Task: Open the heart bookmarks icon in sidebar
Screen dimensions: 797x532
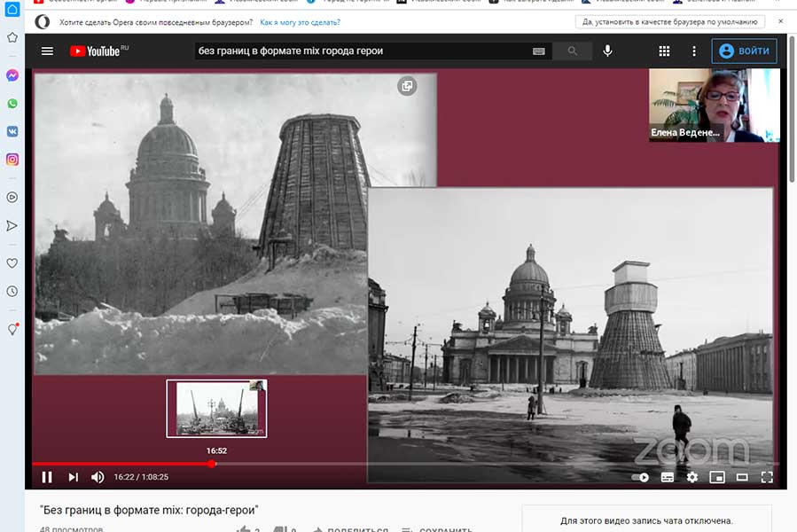Action: [x=12, y=263]
